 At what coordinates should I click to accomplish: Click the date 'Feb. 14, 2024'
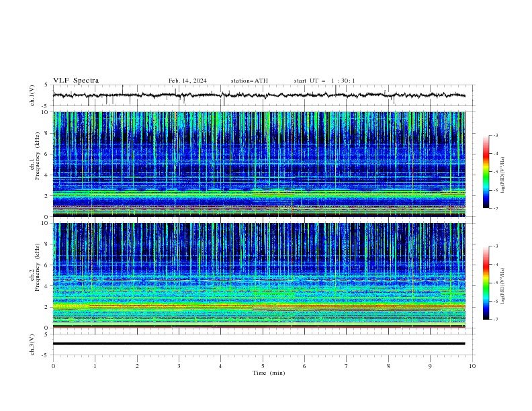pyautogui.click(x=187, y=81)
